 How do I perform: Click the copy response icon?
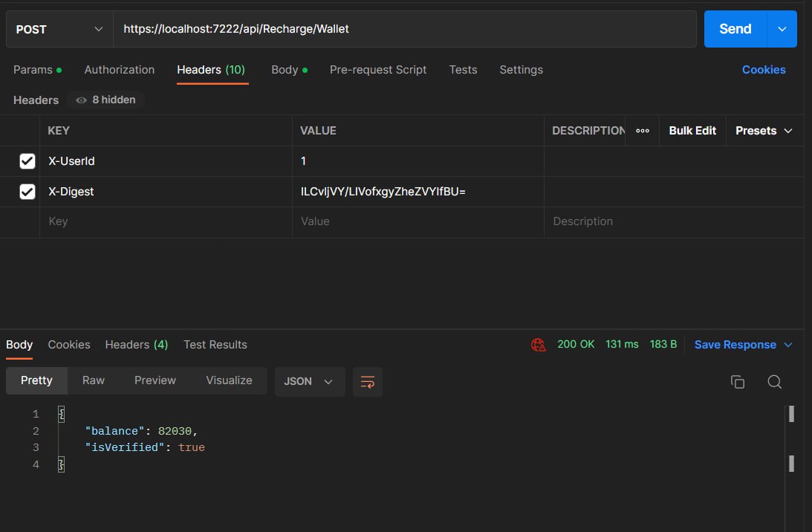point(738,382)
